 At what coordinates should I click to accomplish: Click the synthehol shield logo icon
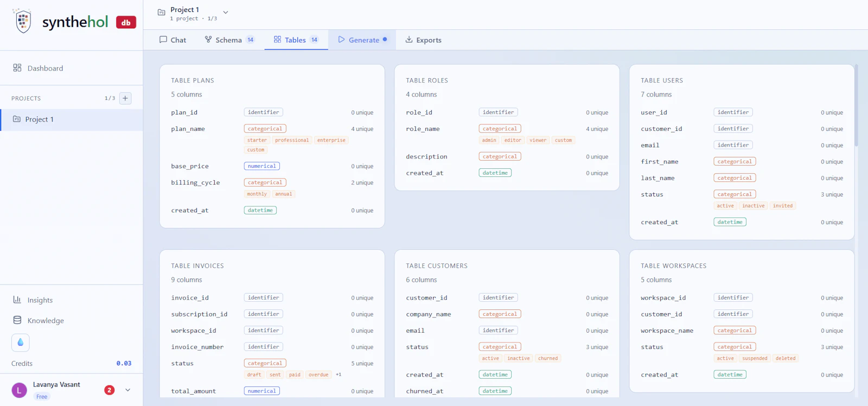click(23, 21)
